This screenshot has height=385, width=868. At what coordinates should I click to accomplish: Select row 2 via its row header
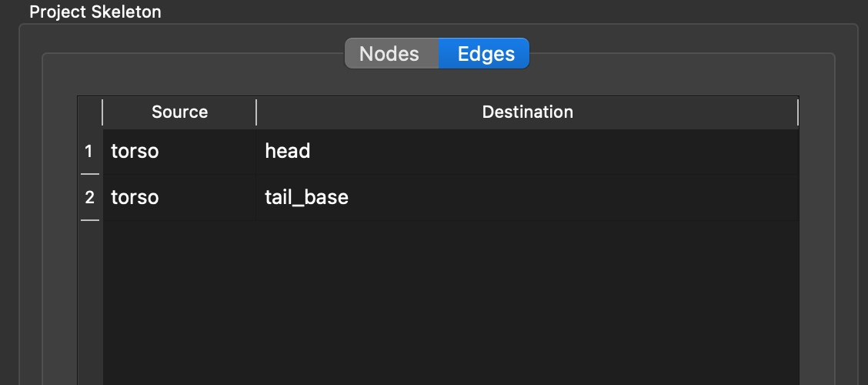89,198
